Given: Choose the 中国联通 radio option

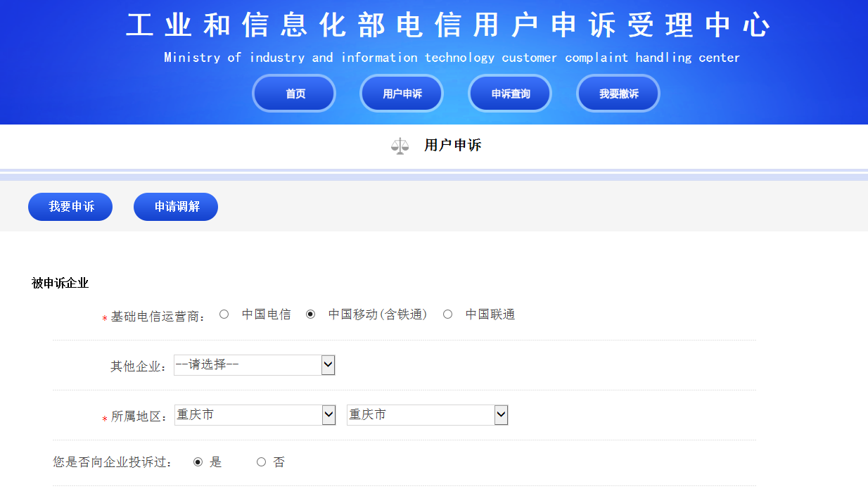Looking at the screenshot, I should click(447, 314).
